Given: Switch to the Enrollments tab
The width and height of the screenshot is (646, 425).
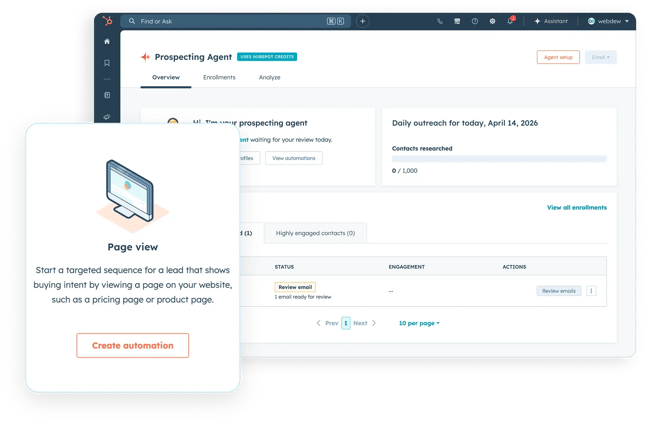Looking at the screenshot, I should point(219,77).
